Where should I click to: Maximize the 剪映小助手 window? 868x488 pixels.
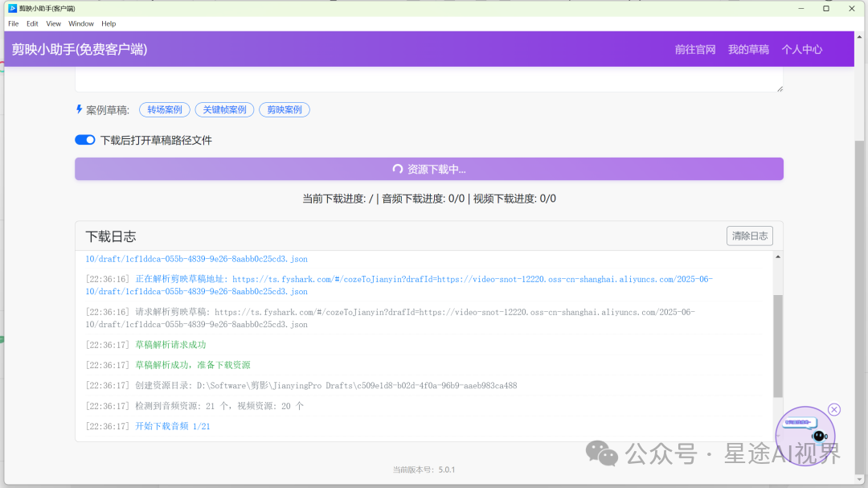click(826, 8)
